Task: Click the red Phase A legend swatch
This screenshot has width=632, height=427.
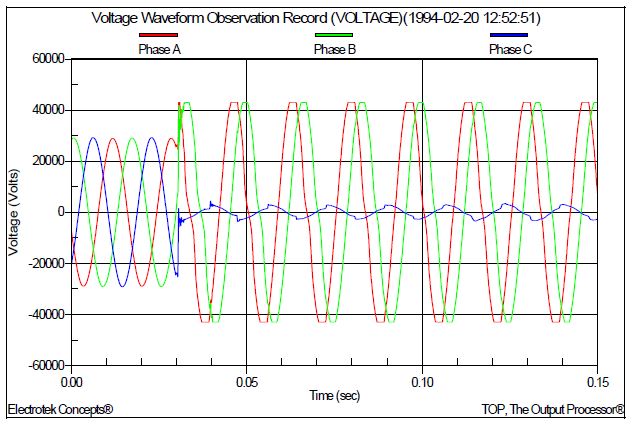Action: pyautogui.click(x=159, y=37)
